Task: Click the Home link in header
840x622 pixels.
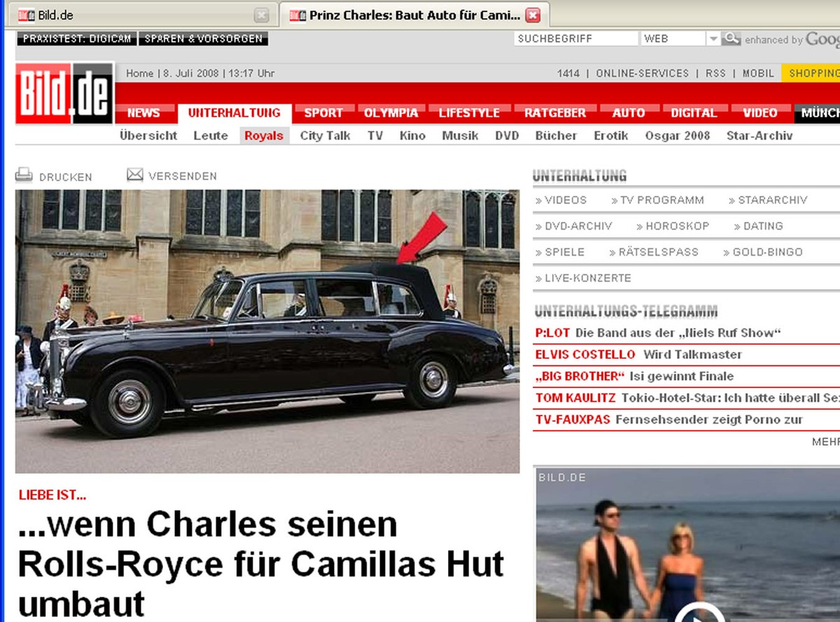Action: [139, 73]
